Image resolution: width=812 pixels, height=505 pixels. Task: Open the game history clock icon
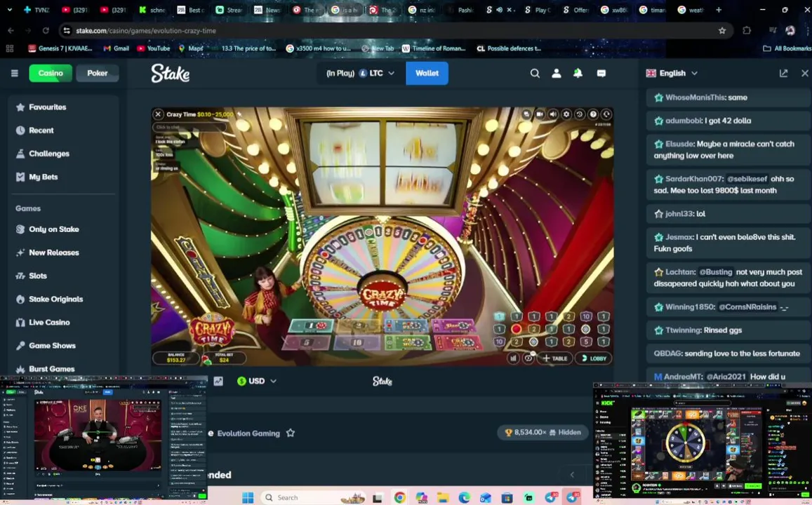pyautogui.click(x=580, y=114)
